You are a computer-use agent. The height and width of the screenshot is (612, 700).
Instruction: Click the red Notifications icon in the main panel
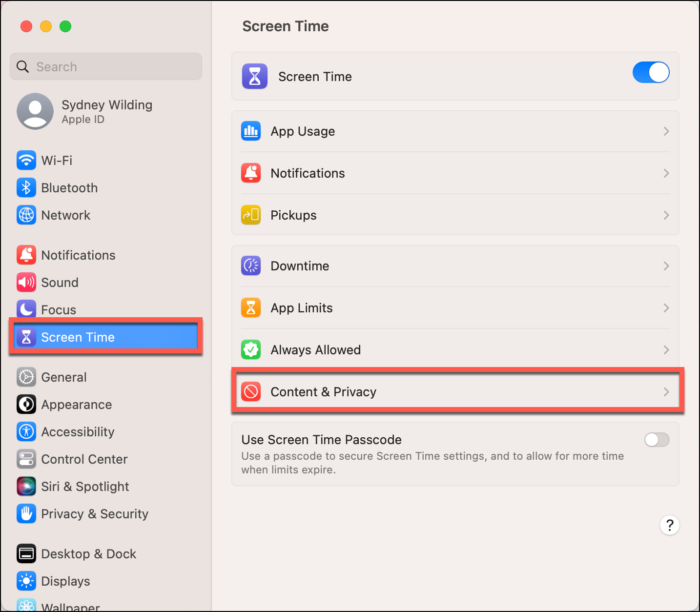(251, 173)
